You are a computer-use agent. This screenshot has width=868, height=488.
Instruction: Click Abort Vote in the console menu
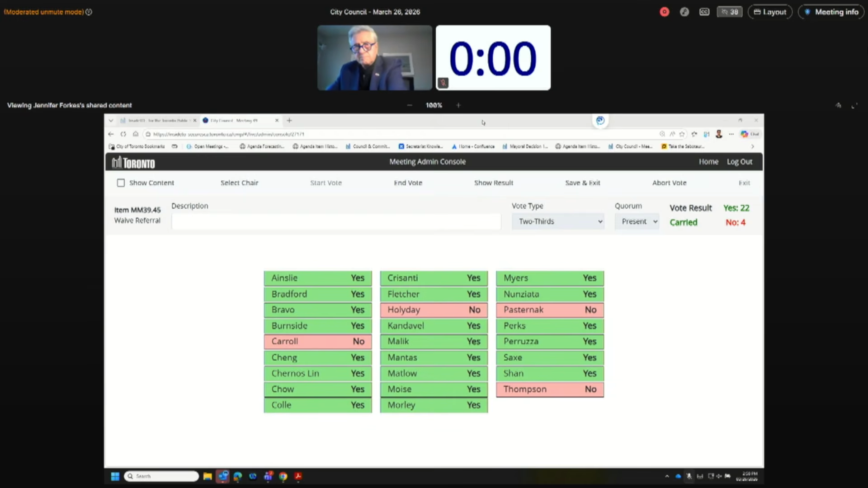tap(669, 183)
